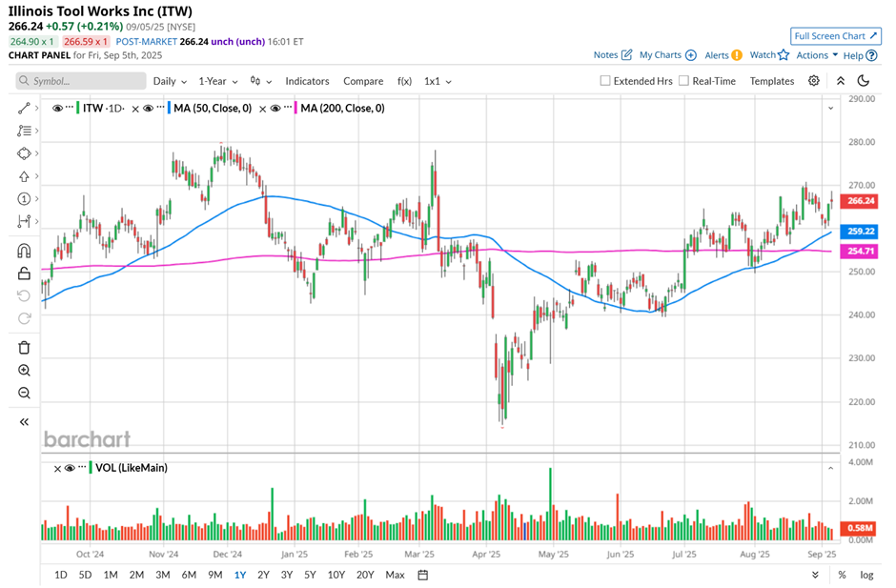Screen dimensions: 896x588
Task: Click the Help question mark icon
Action: 871,55
